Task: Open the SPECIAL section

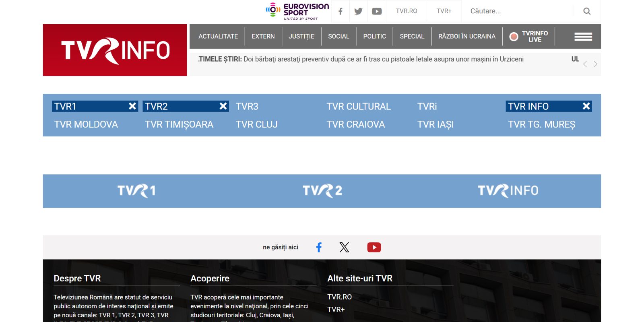Action: (x=412, y=37)
